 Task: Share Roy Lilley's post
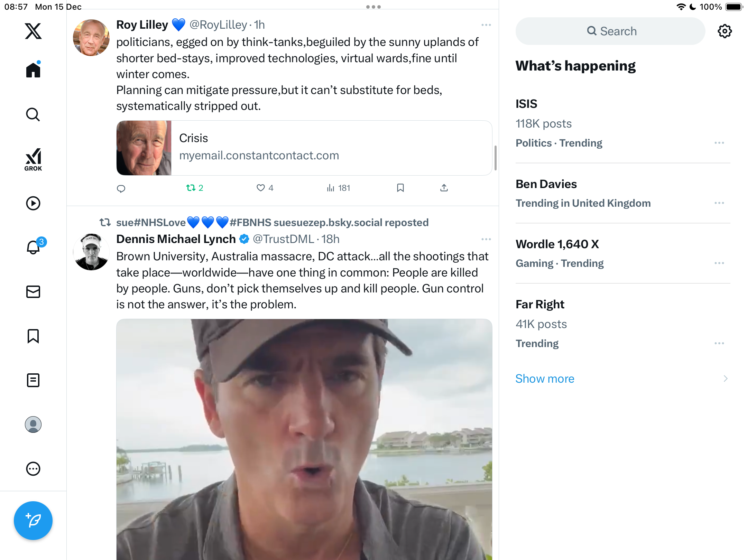[444, 188]
